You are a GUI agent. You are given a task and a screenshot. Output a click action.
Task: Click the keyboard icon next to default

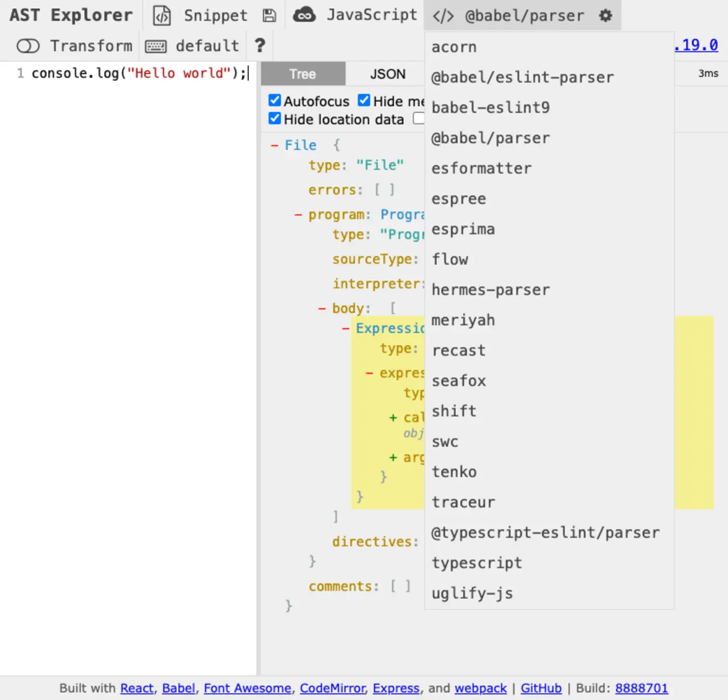tap(156, 46)
